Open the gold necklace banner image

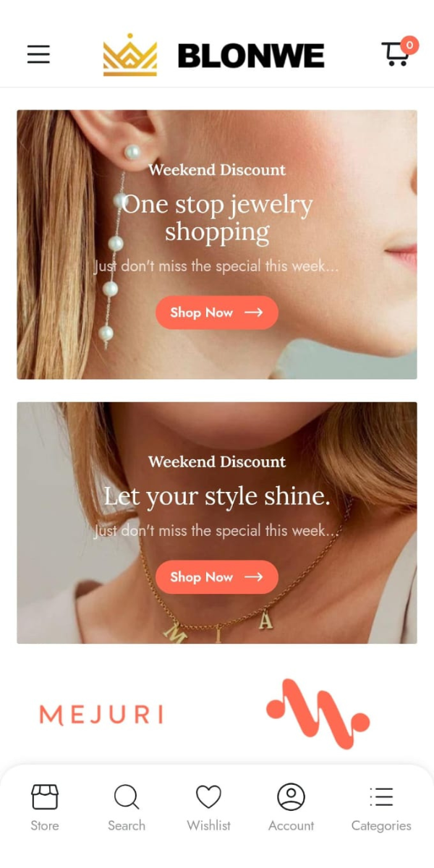coord(217,523)
